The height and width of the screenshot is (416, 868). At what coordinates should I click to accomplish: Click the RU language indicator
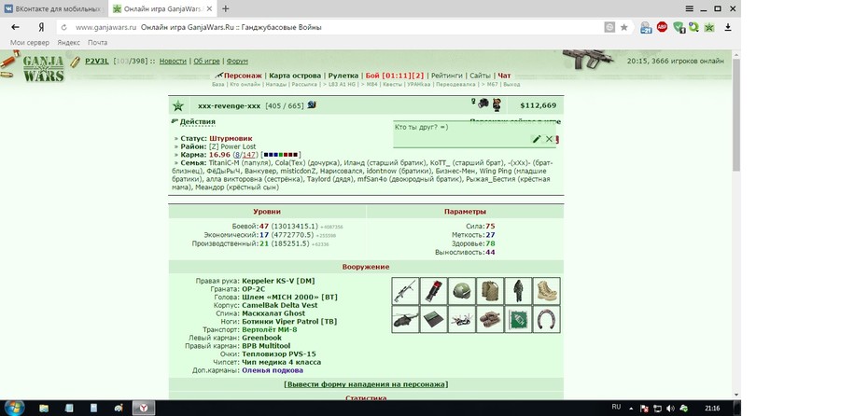point(617,408)
